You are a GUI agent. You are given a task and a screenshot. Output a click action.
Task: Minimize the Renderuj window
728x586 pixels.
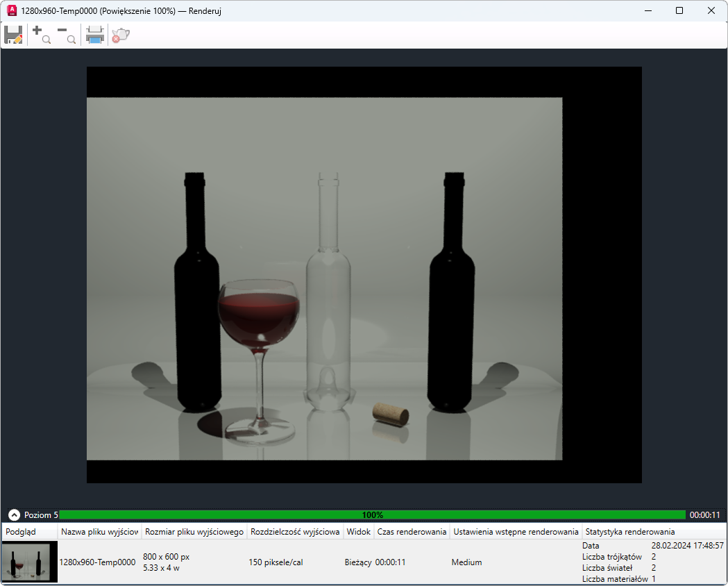point(648,10)
